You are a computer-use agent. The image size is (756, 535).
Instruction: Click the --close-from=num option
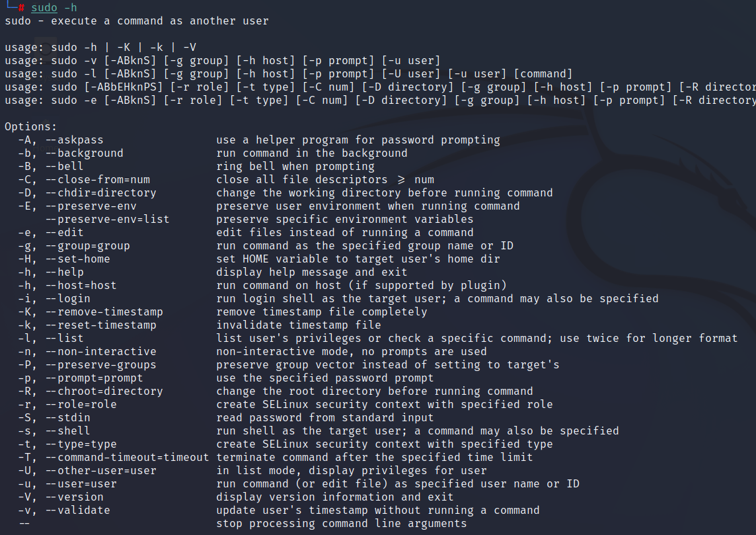(x=97, y=179)
